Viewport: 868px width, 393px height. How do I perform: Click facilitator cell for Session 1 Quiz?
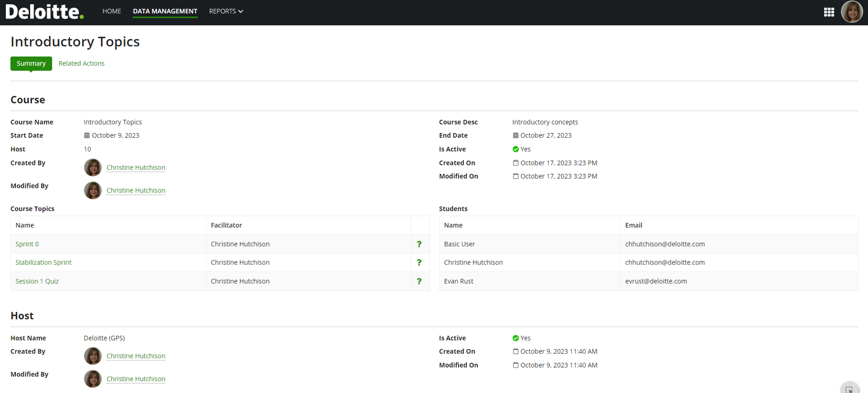point(308,281)
